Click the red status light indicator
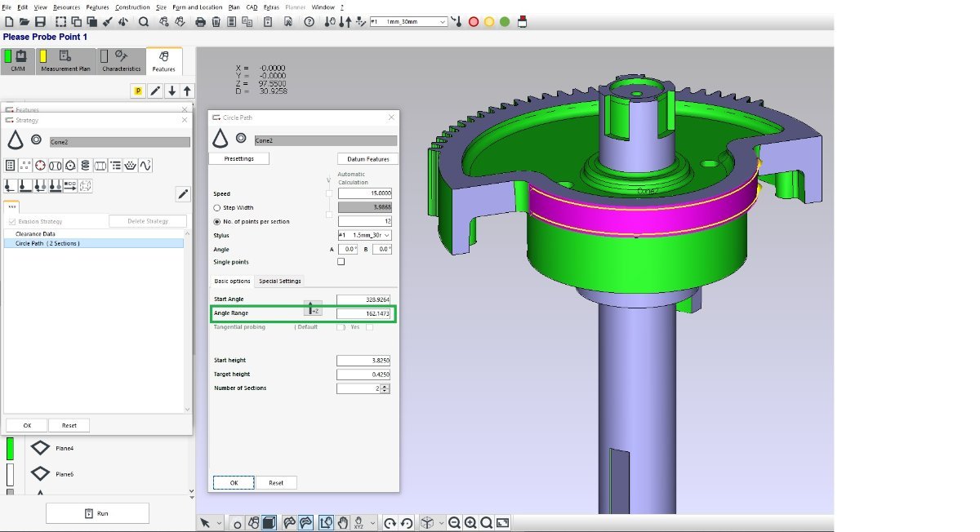This screenshot has width=980, height=532. 473,22
